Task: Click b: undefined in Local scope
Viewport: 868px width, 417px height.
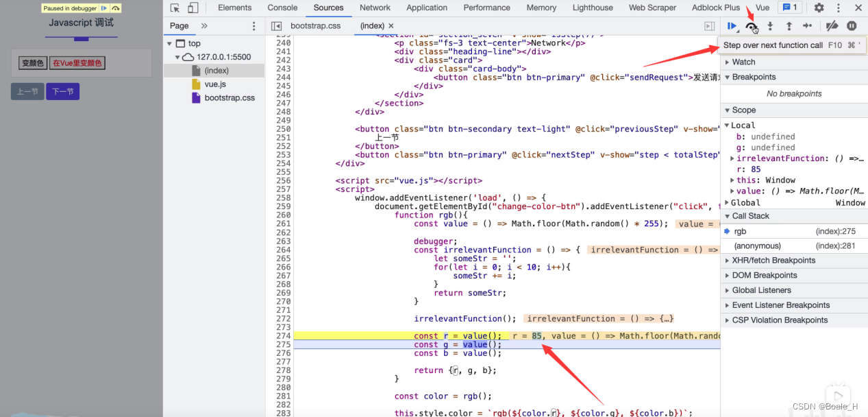Action: [x=766, y=136]
